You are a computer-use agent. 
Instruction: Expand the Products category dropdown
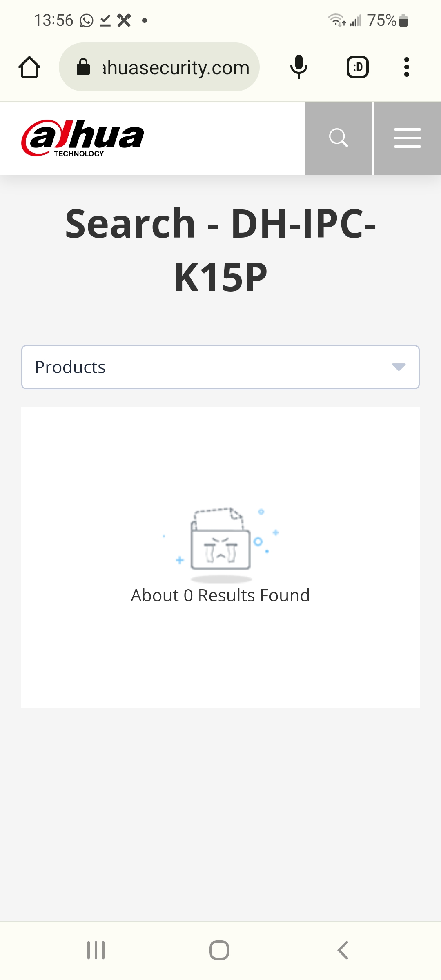pyautogui.click(x=220, y=367)
